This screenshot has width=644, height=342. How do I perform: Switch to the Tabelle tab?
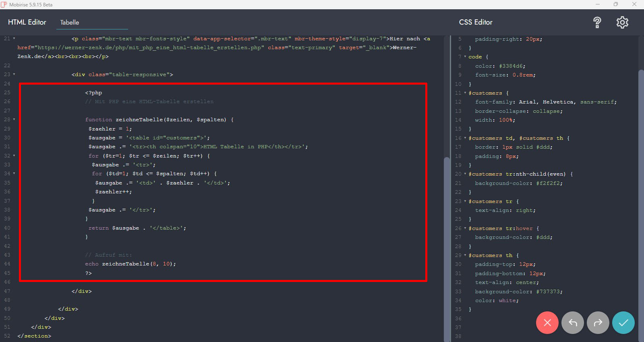(70, 23)
